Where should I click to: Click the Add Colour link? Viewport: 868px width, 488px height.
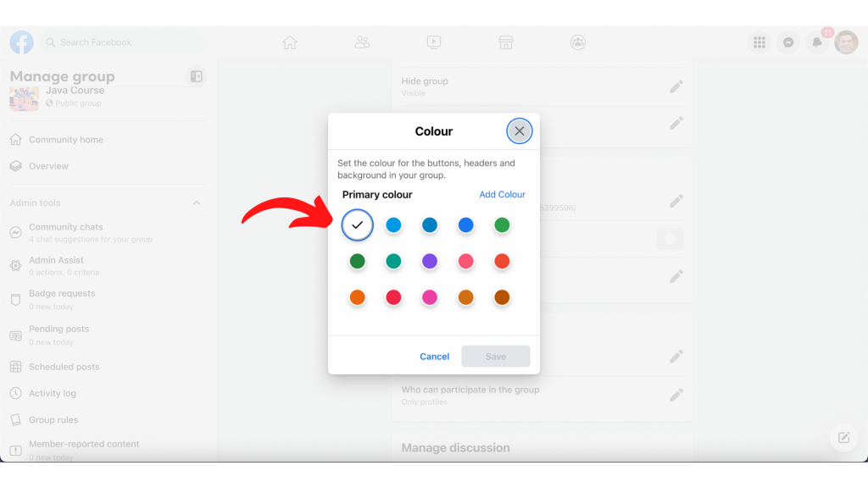coord(502,194)
